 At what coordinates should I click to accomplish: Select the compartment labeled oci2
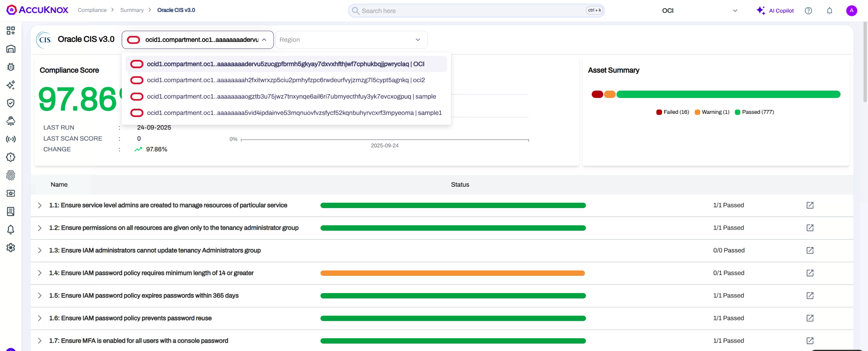285,80
